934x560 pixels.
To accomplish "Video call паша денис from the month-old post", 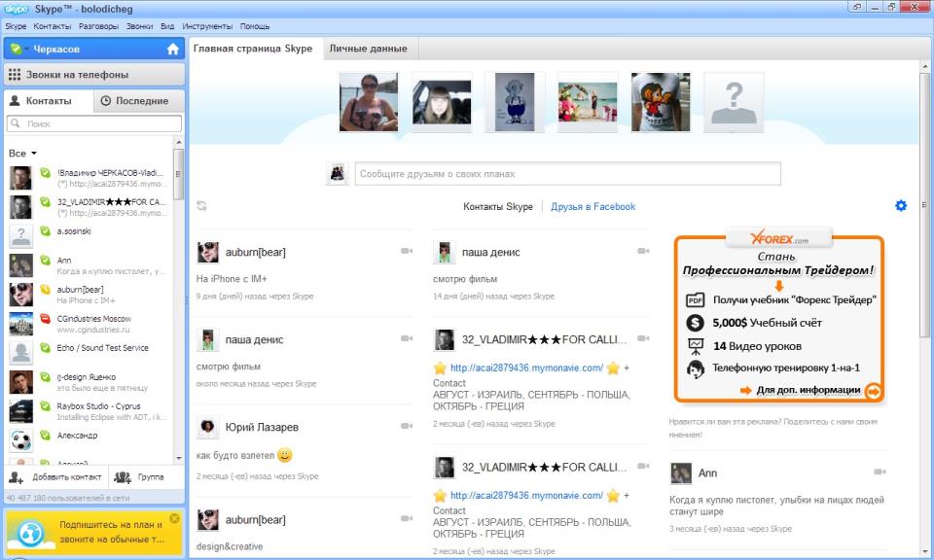I will 407,338.
